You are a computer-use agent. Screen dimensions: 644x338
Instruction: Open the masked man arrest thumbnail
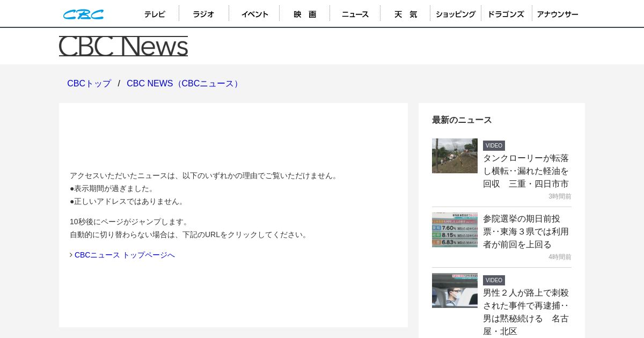[x=455, y=290]
